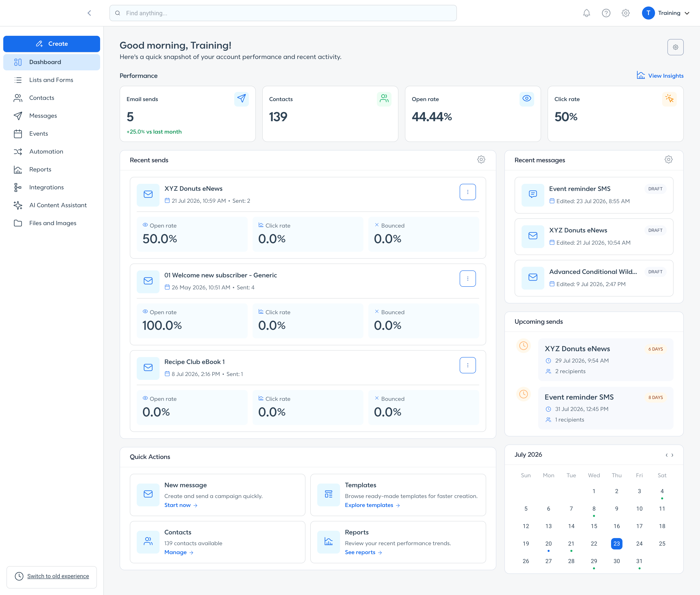Open the help question mark icon
700x595 pixels.
point(606,13)
